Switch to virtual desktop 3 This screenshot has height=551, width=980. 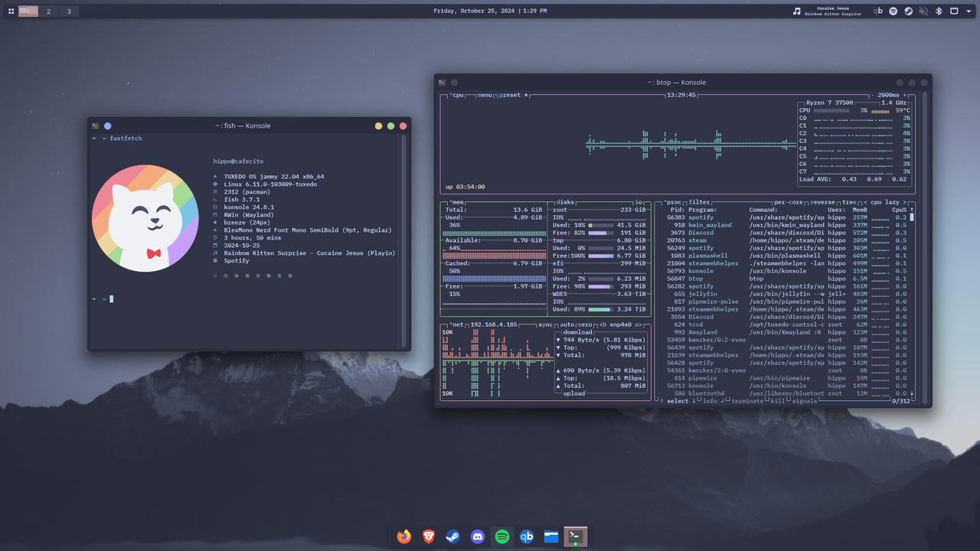click(69, 11)
